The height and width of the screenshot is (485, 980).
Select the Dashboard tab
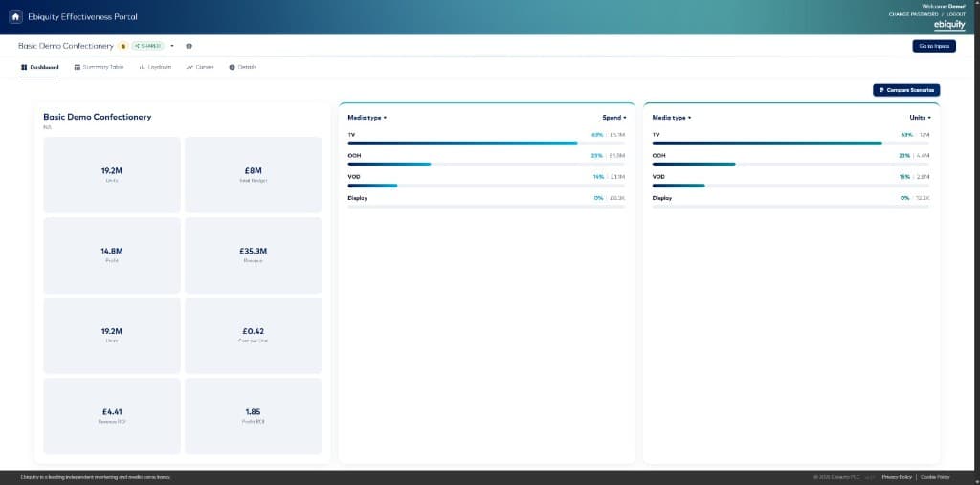pos(39,67)
